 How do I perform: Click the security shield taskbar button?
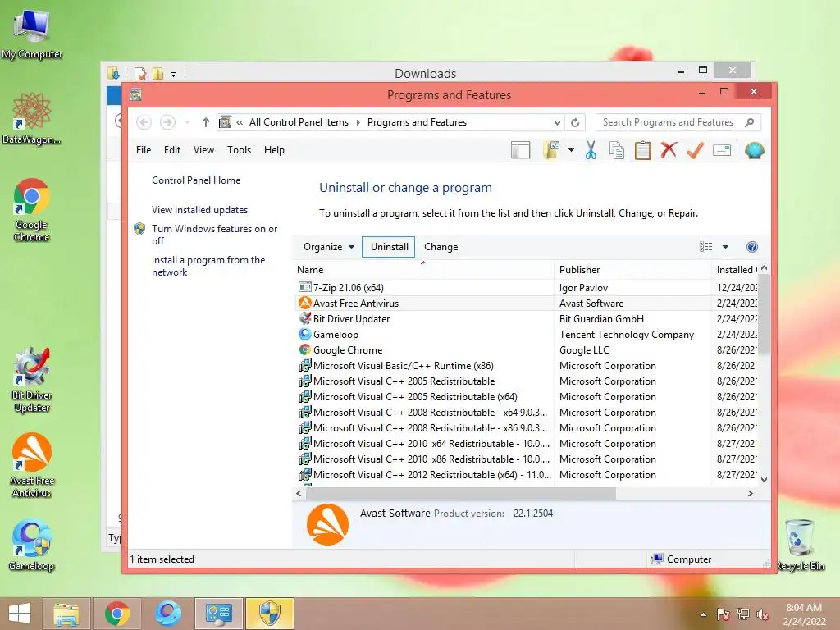pyautogui.click(x=269, y=614)
